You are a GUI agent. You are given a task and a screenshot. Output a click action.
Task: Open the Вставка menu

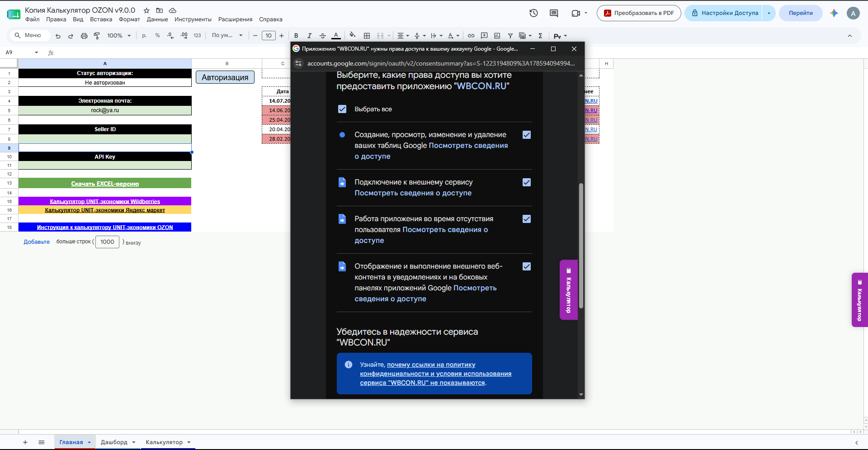(x=101, y=19)
